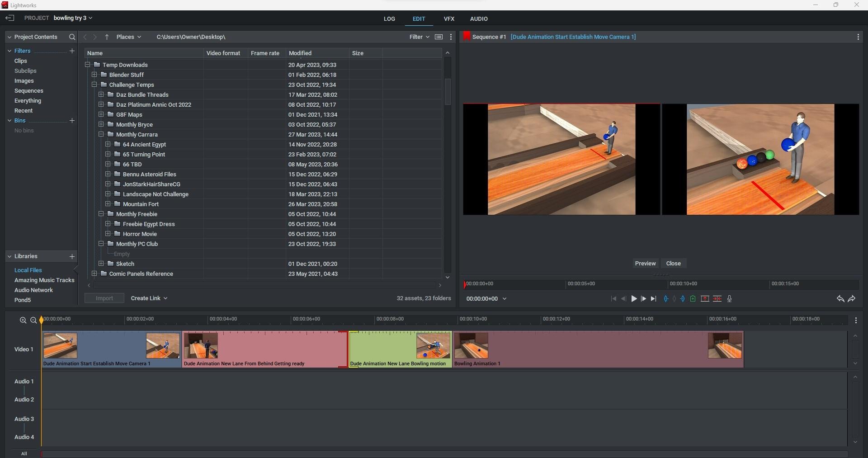Screen dimensions: 868x458
Task: Click the microphone voice-over record icon
Action: [729, 299]
